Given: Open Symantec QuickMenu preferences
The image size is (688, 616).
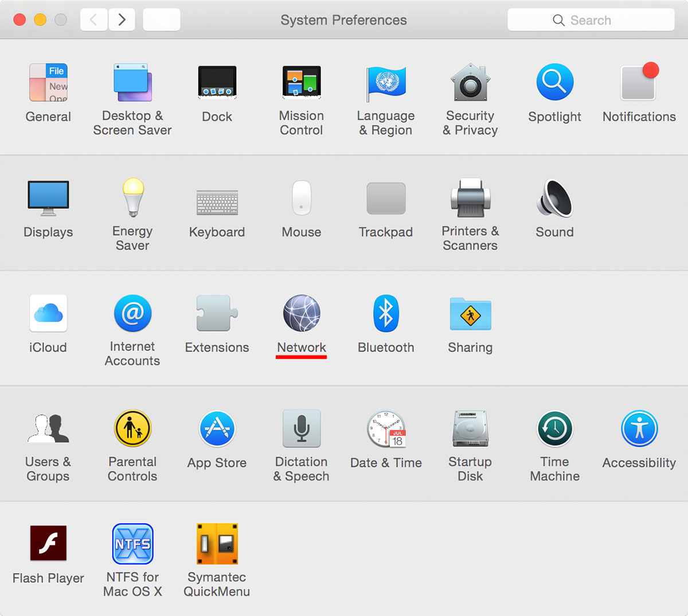Looking at the screenshot, I should tap(217, 544).
